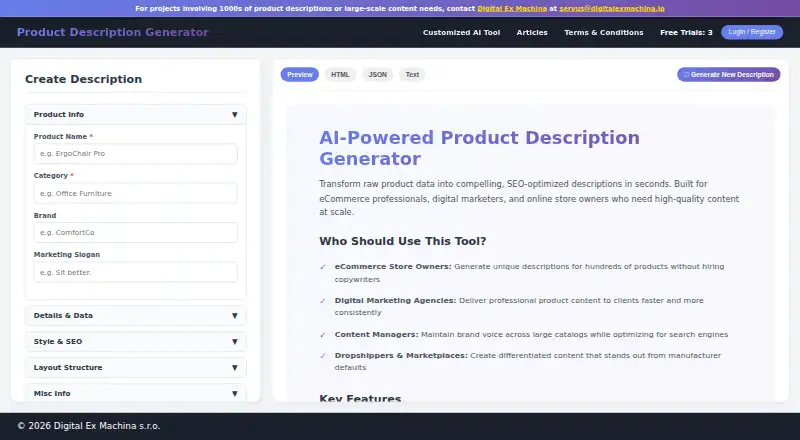This screenshot has height=440, width=800.
Task: Click the Product Description Generator logo
Action: pyautogui.click(x=113, y=32)
